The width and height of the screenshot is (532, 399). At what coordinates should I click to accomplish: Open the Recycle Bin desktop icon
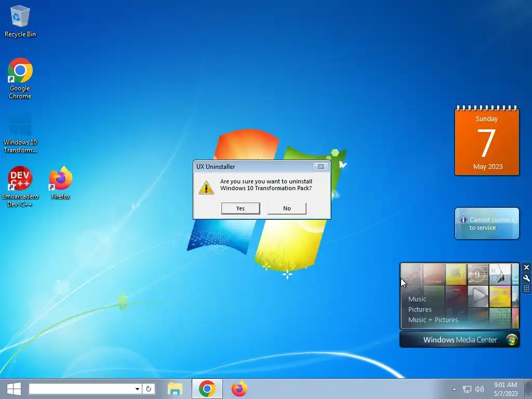pyautogui.click(x=20, y=21)
